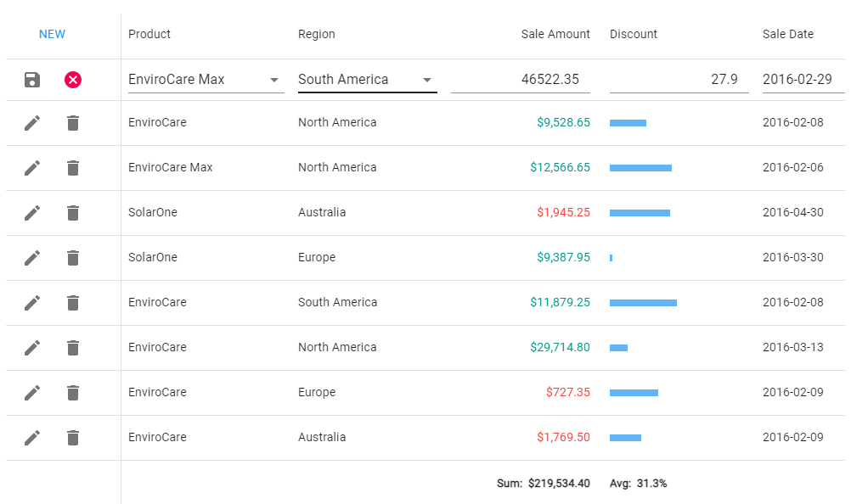Edit the EnviroCare North America row

(31, 122)
